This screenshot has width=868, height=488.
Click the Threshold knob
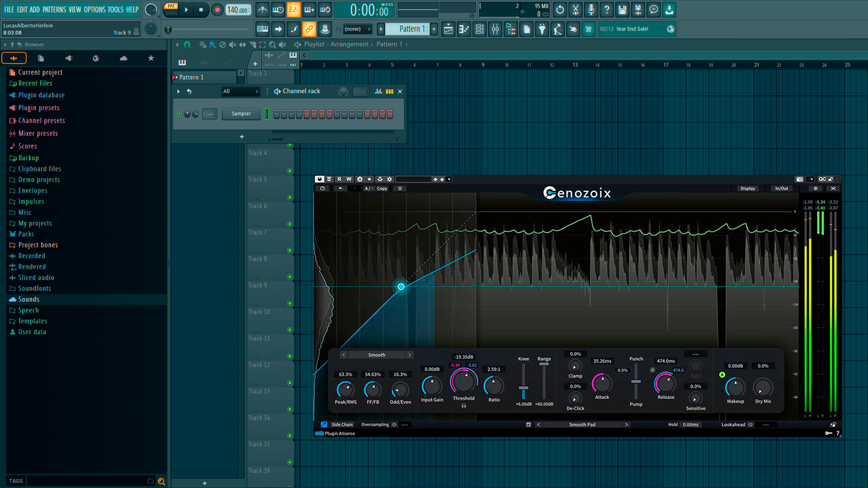pyautogui.click(x=464, y=382)
